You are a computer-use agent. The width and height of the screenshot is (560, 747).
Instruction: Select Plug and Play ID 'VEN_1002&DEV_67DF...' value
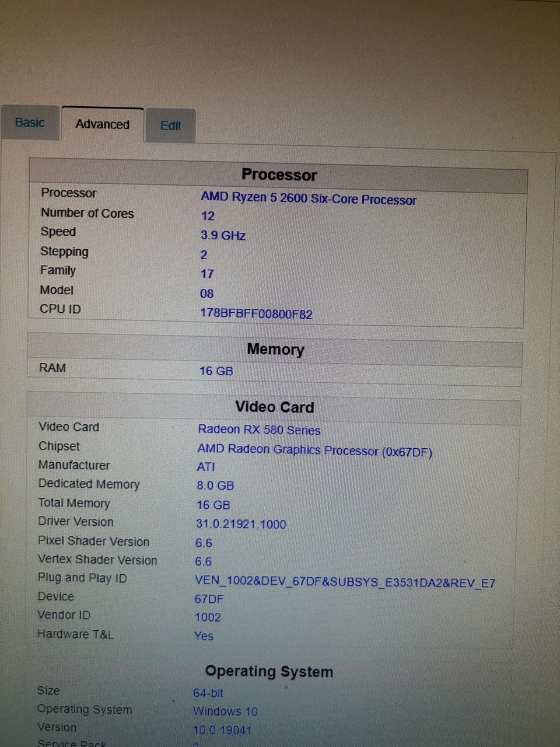point(345,582)
